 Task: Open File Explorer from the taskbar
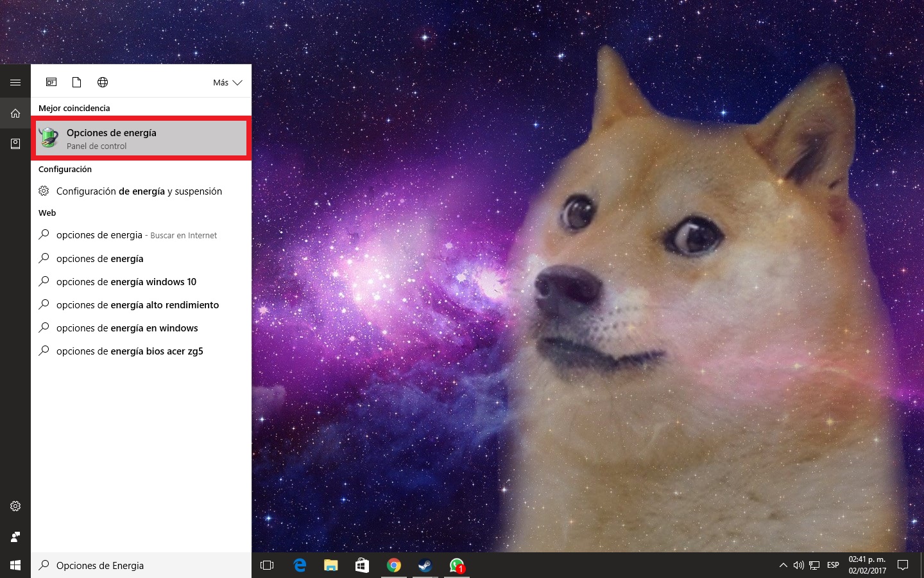330,565
